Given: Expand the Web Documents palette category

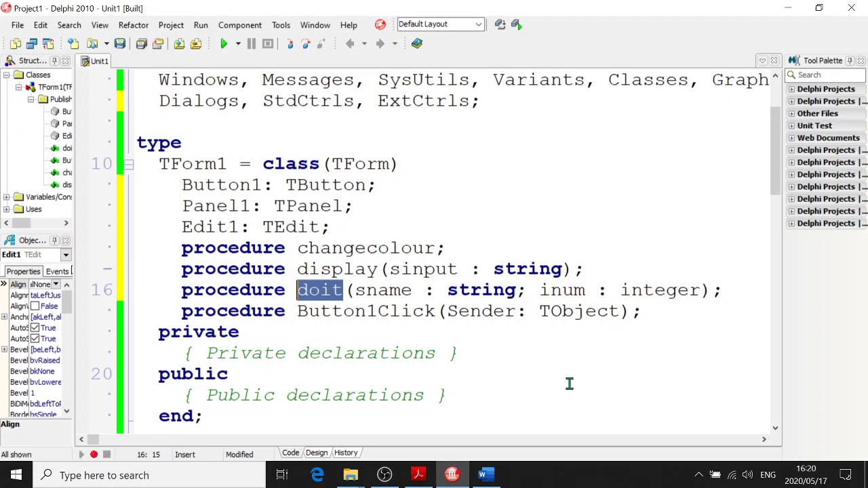Looking at the screenshot, I should click(791, 138).
